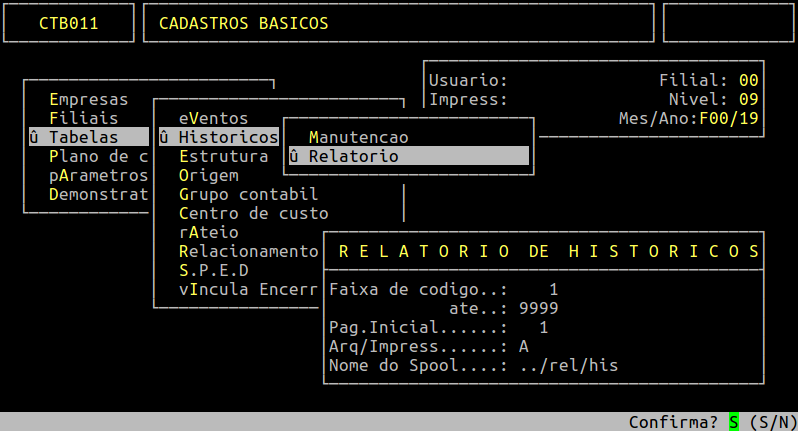
Task: Select Empresas in the main menu
Action: pyautogui.click(x=89, y=99)
